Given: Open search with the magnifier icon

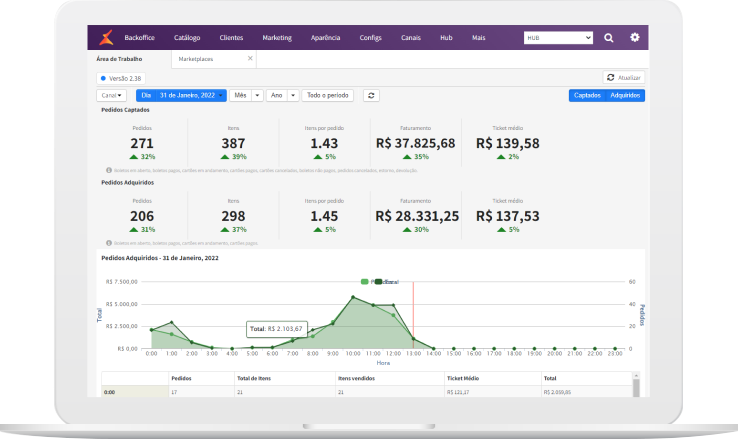Looking at the screenshot, I should 609,38.
